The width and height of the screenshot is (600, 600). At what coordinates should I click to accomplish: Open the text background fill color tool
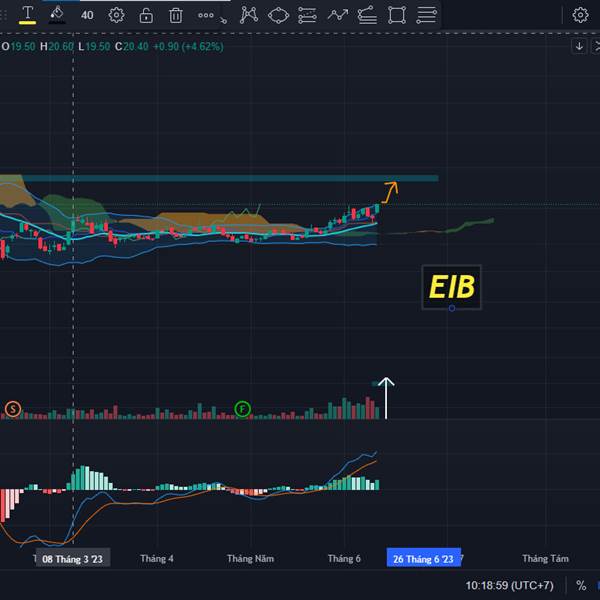[x=57, y=15]
